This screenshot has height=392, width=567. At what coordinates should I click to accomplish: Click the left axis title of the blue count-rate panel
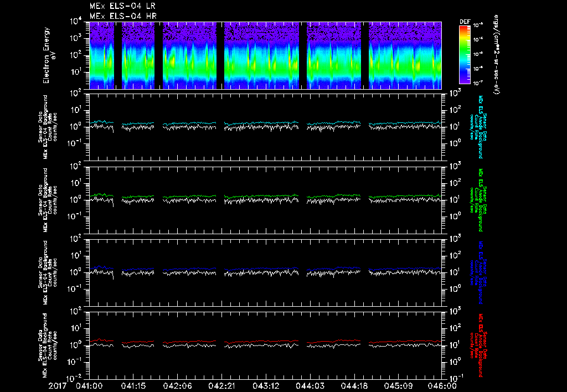click(x=48, y=272)
